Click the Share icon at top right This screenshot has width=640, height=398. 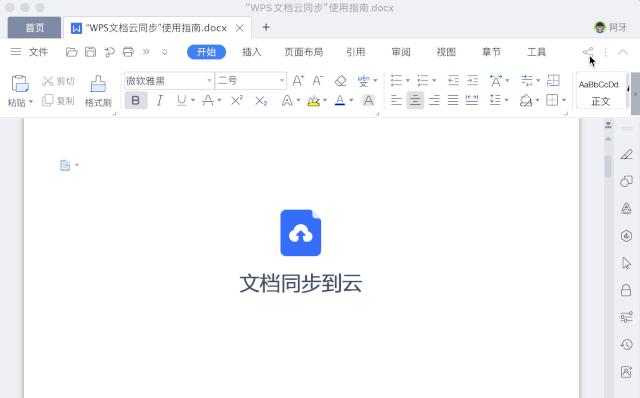(x=588, y=52)
